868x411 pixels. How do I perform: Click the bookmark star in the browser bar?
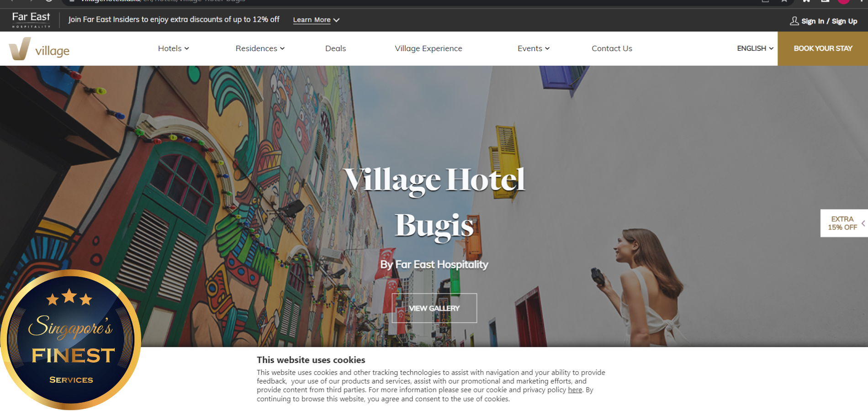[784, 1]
